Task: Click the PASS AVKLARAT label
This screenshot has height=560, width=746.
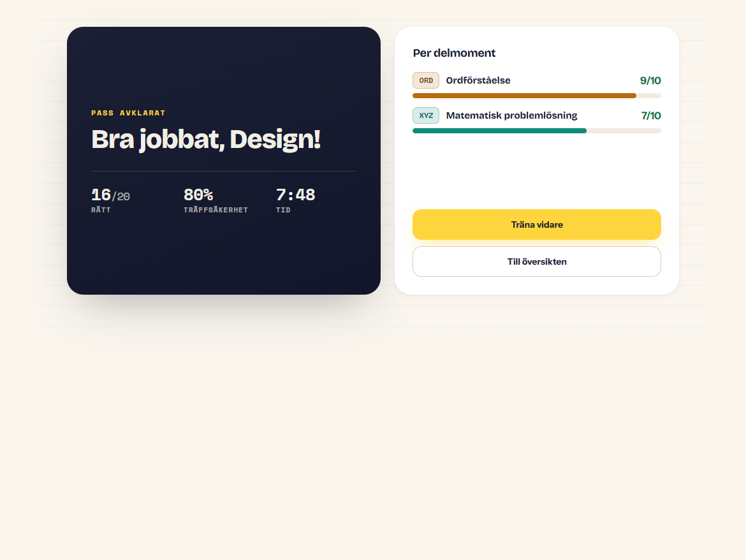Action: click(128, 114)
